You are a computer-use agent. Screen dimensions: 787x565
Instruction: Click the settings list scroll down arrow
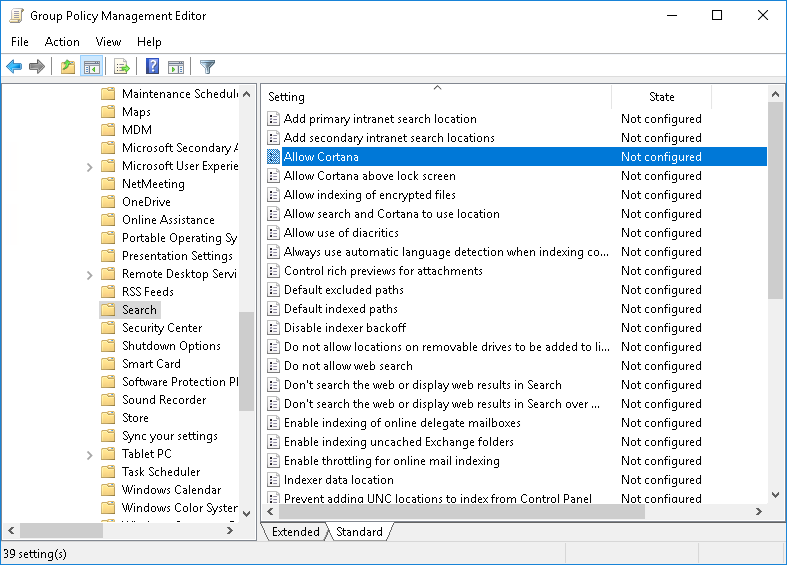pos(776,495)
